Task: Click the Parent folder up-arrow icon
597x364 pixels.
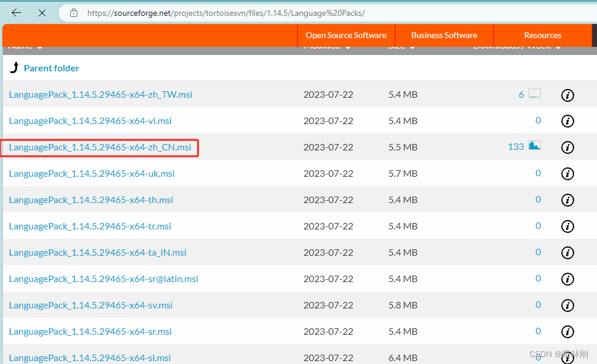Action: (x=15, y=67)
